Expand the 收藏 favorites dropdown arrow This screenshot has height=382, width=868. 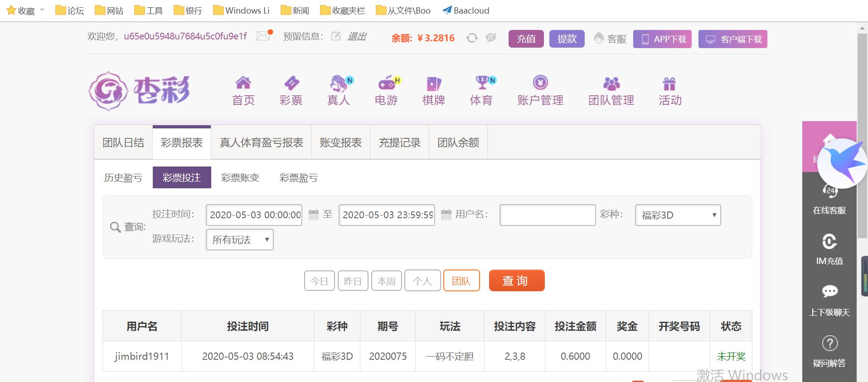pos(42,10)
